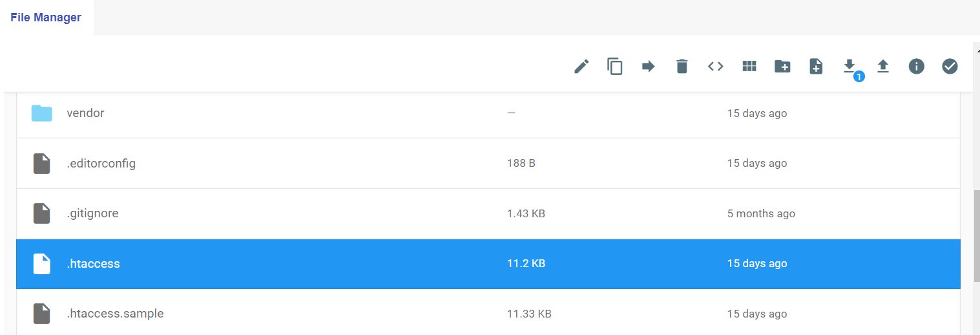The image size is (980, 335).
Task: Create a new file icon
Action: 816,66
